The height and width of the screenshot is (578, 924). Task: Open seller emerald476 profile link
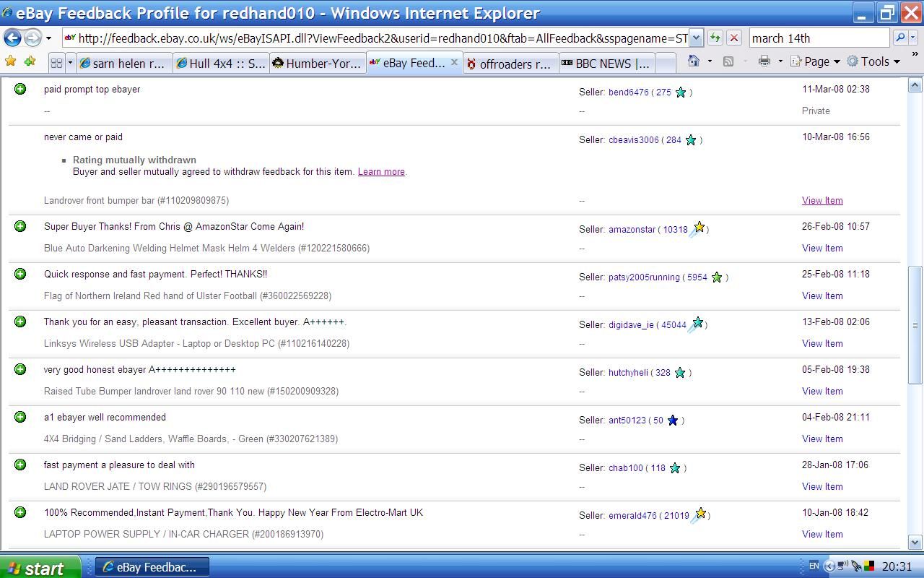click(x=632, y=516)
